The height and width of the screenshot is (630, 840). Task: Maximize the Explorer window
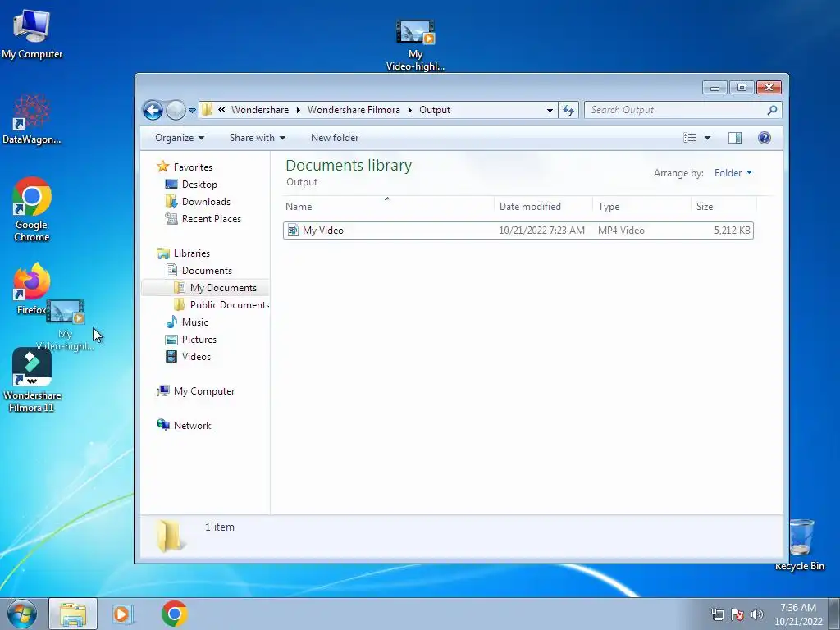[x=742, y=87]
